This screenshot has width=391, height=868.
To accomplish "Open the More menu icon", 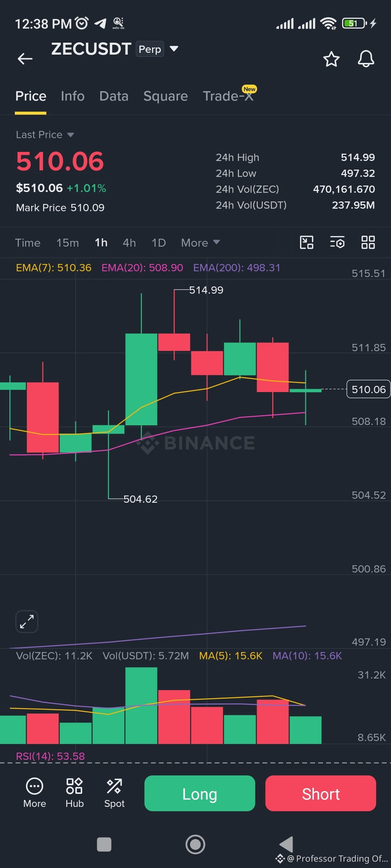I will click(35, 793).
